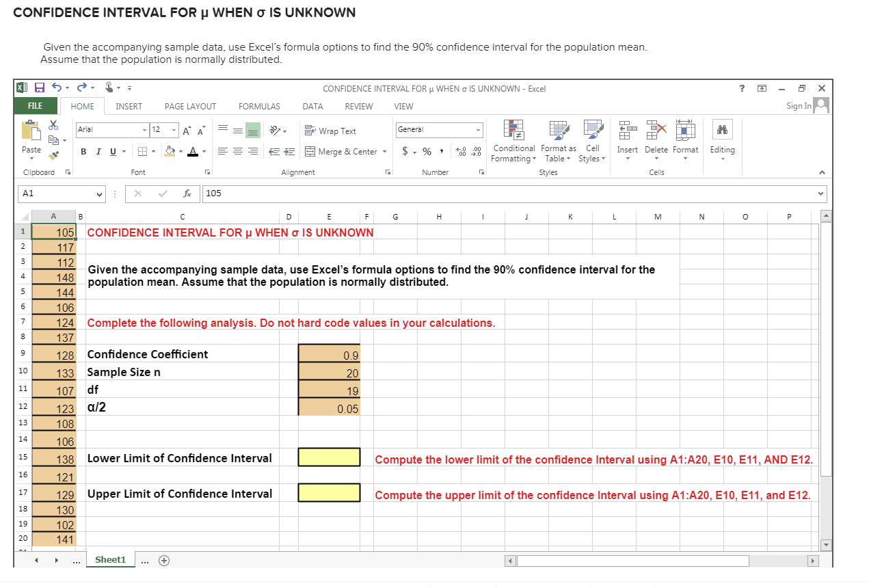Undo the last action
The width and height of the screenshot is (869, 588).
tap(58, 88)
